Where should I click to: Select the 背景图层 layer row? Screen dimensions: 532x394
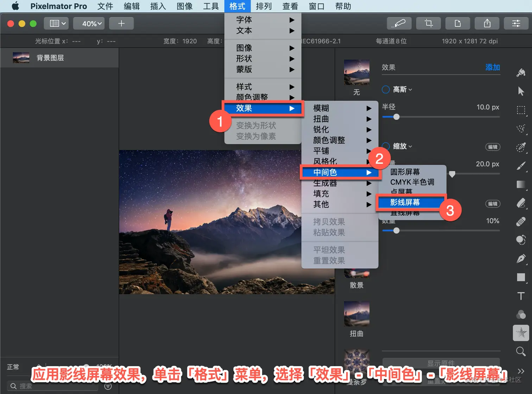point(59,58)
